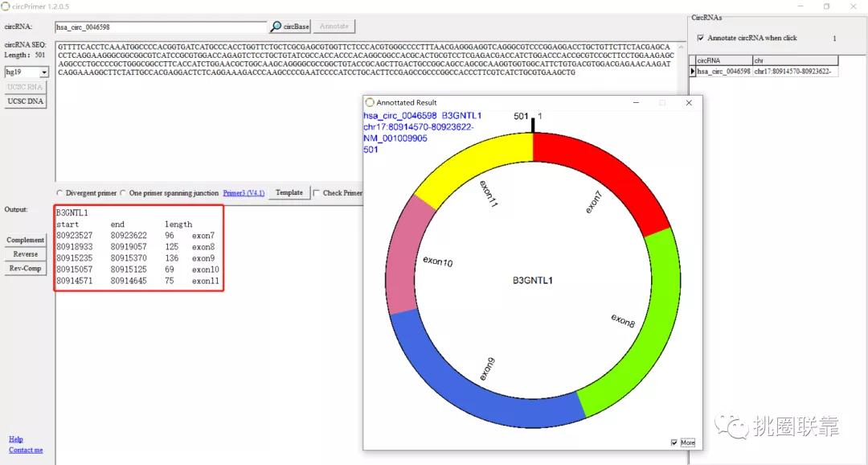
Task: Click into the circRNA ID input field
Action: coord(161,27)
